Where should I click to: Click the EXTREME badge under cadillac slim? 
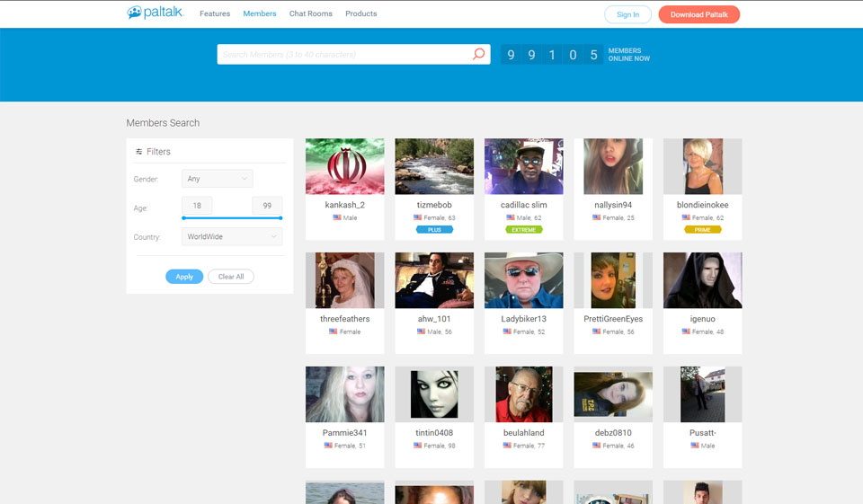(x=523, y=229)
